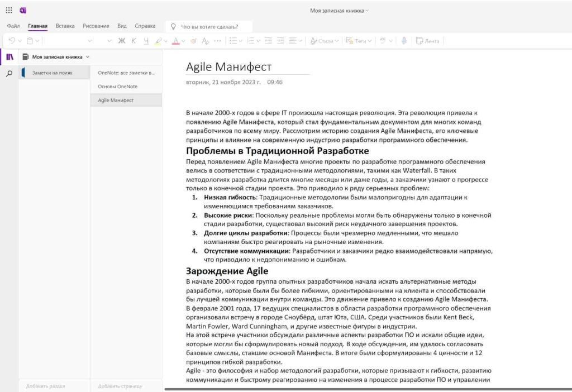Expand the 'Моя записная книжка' notebook selector in sidebar

pos(56,57)
